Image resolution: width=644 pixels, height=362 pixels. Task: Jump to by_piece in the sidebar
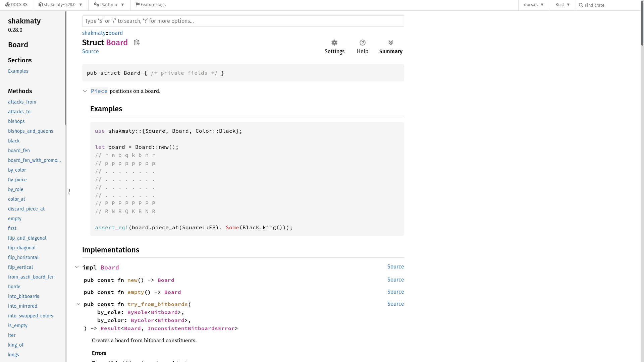[x=17, y=180]
